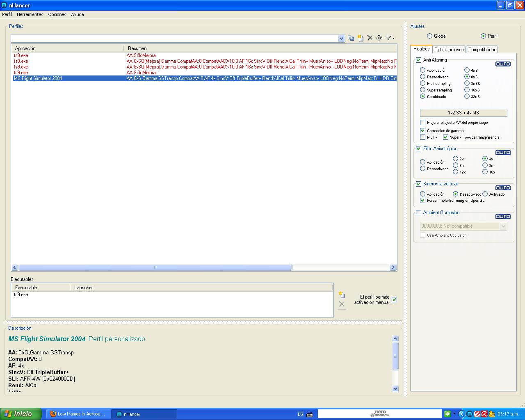Open the keyboard icon in the language bar
This screenshot has height=420, width=525.
pos(309,414)
